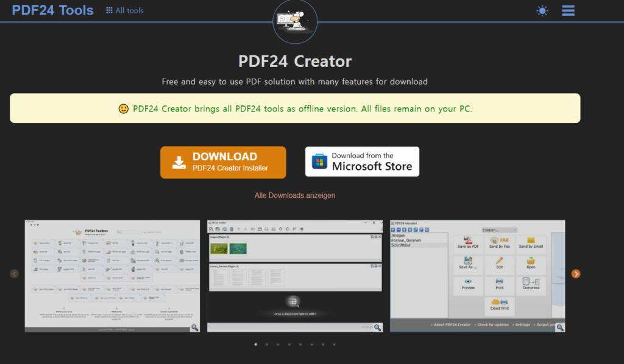Click Download from the Microsoft Store
This screenshot has width=624, height=364.
point(362,161)
